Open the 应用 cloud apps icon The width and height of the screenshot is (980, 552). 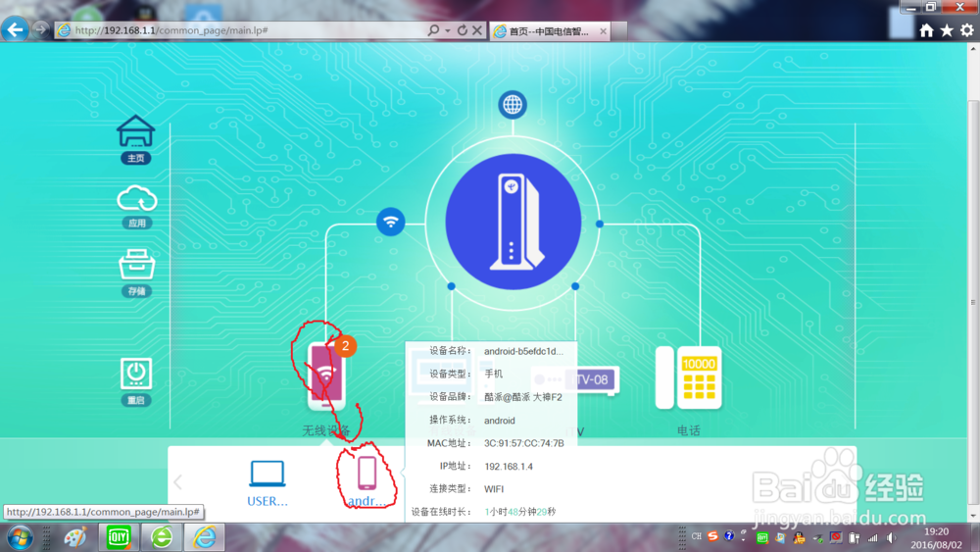[x=136, y=207]
